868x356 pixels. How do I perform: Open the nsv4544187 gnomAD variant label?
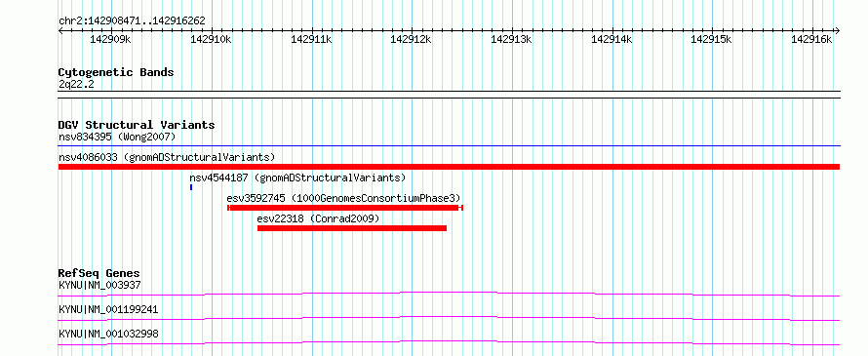click(x=297, y=178)
